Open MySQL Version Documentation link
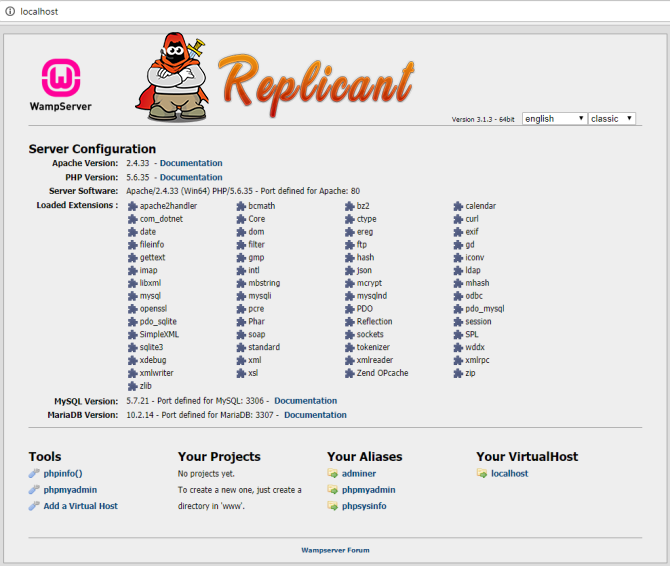The image size is (670, 566). (x=306, y=401)
